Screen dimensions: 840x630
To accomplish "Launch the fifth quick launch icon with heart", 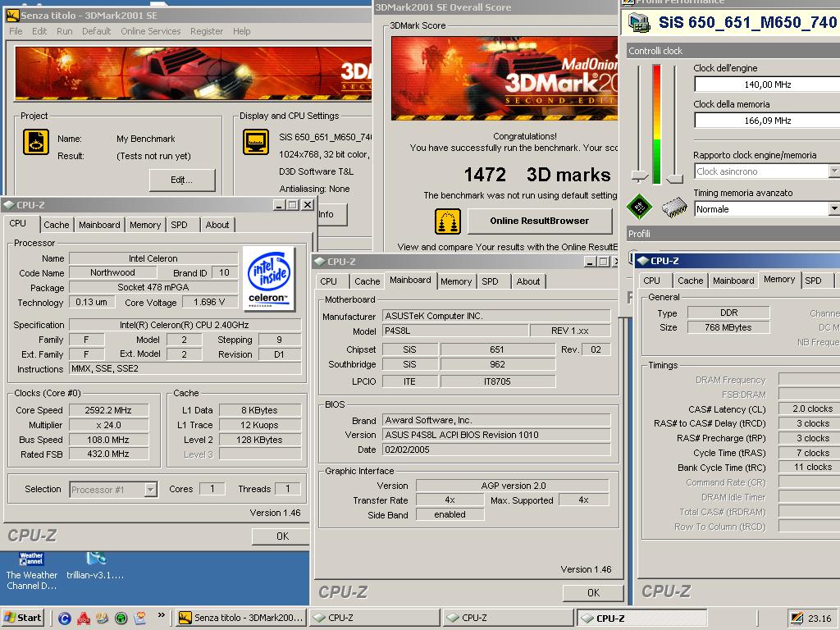I will (139, 619).
